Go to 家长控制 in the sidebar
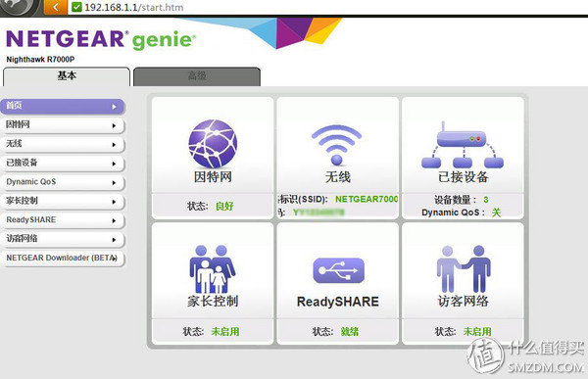The image size is (588, 379). tap(63, 202)
